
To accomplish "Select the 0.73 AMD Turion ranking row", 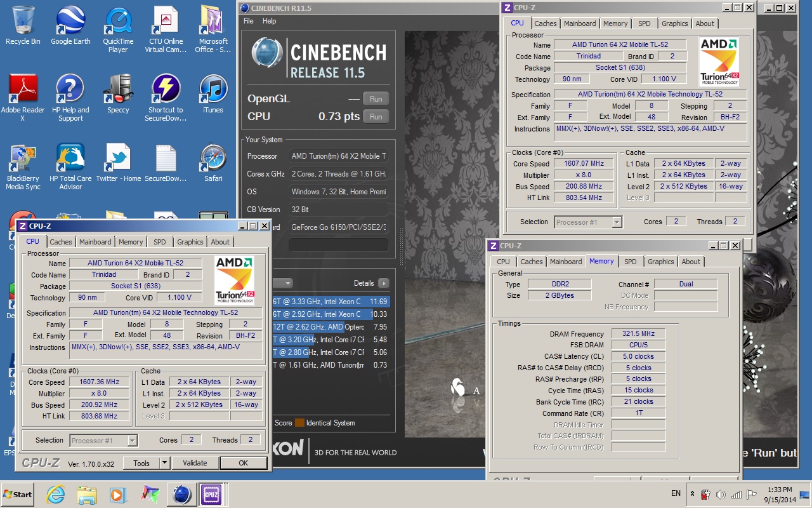I will click(x=331, y=365).
